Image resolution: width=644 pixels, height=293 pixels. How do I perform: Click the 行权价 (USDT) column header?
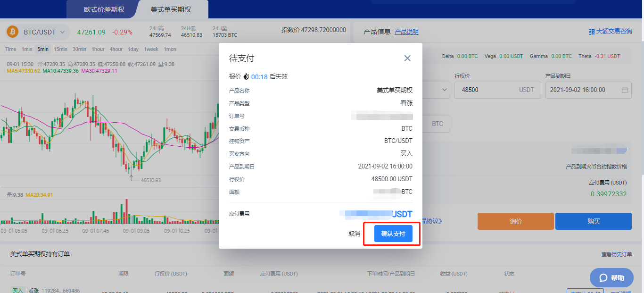(171, 274)
